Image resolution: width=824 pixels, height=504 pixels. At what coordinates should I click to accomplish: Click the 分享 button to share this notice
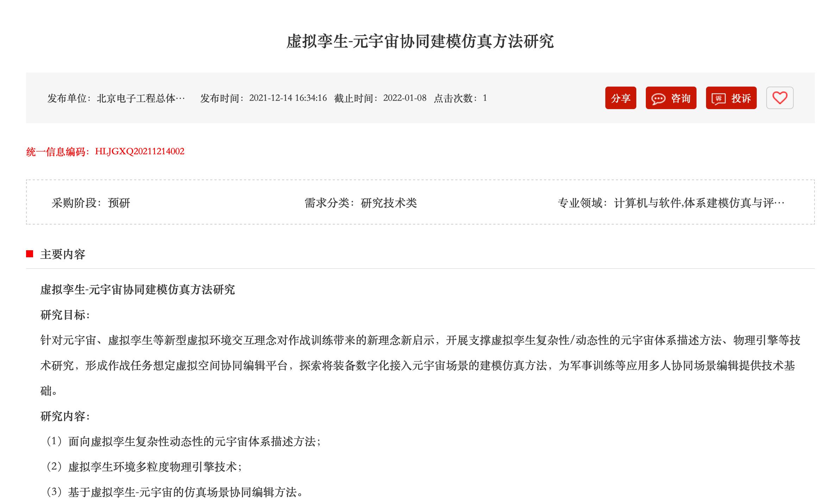point(621,99)
